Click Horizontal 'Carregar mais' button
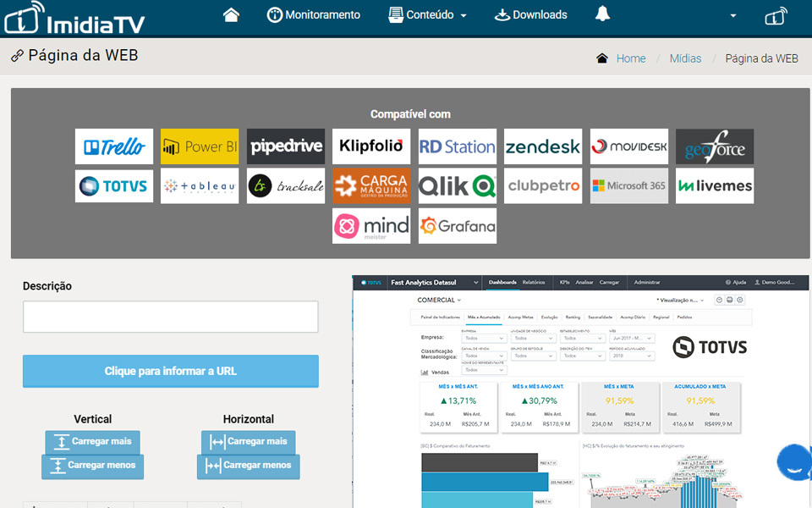Screen dimensions: 812x508 [249, 442]
